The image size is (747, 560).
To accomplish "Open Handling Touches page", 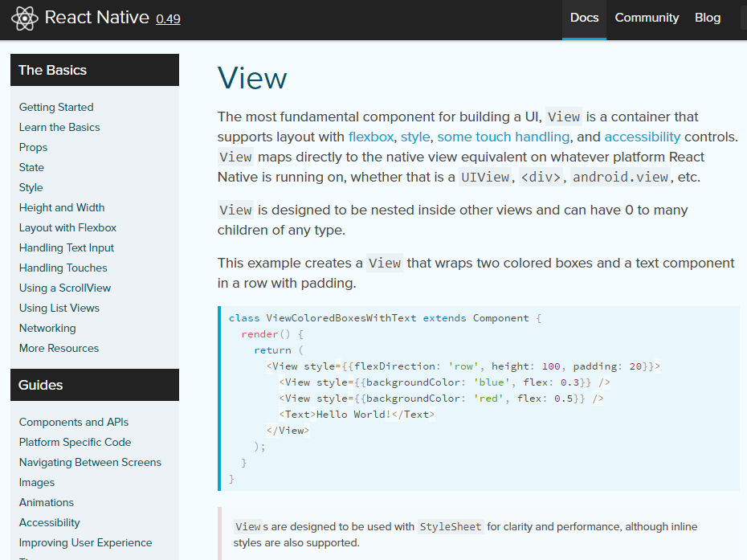I will (x=63, y=268).
